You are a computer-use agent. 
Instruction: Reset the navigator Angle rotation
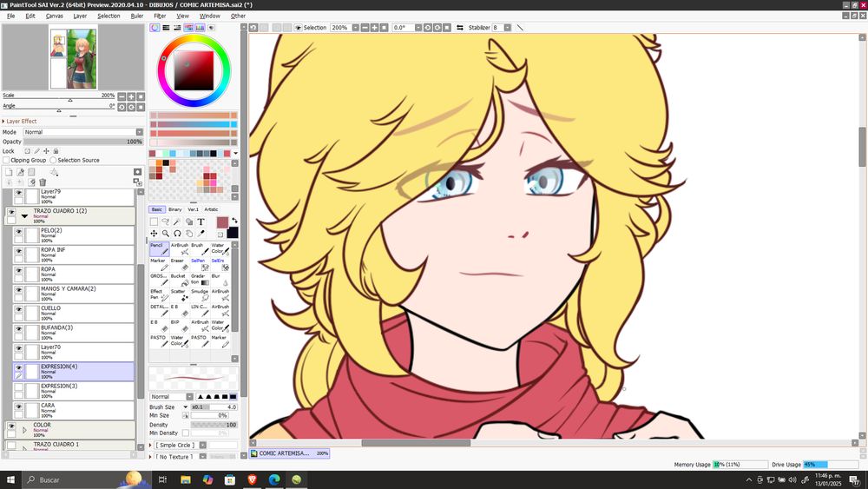pos(141,107)
